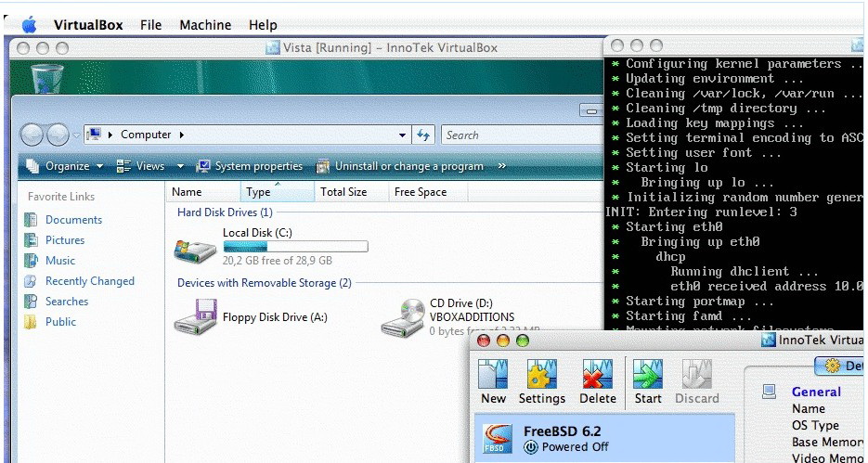868x463 pixels.
Task: Click the FBSD logo icon in VM list
Action: pos(497,439)
